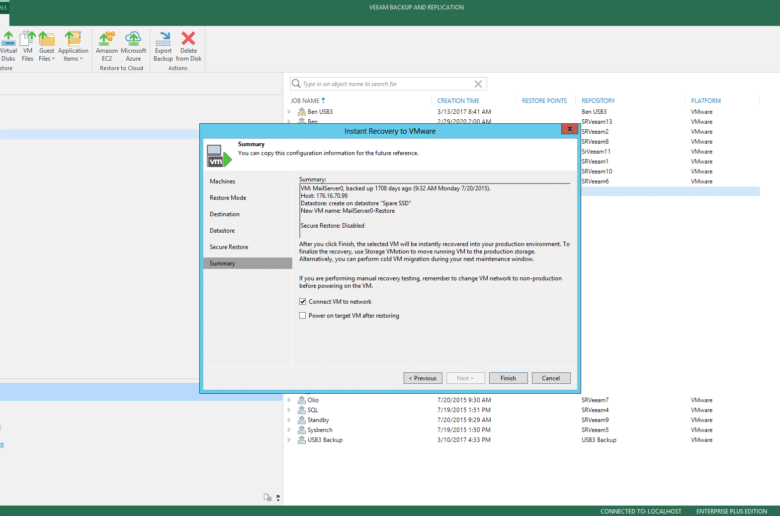
Task: Open Guest Files restore menu
Action: 46,46
